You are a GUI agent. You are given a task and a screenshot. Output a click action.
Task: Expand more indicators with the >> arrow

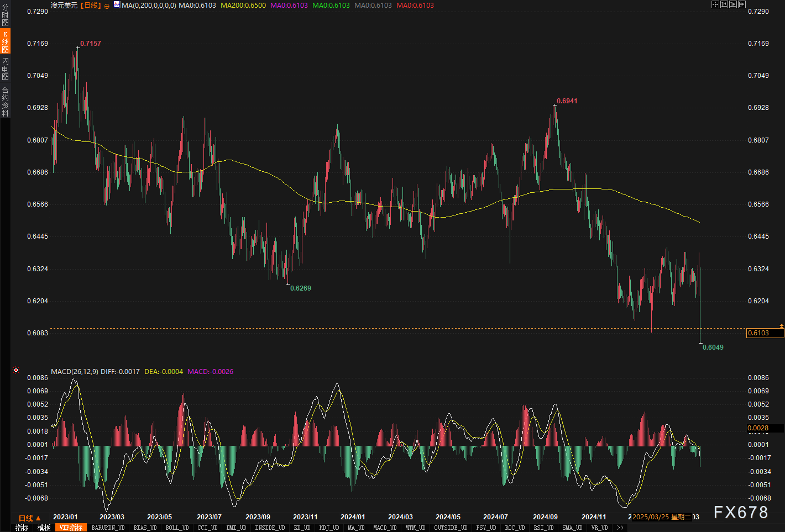coord(620,528)
